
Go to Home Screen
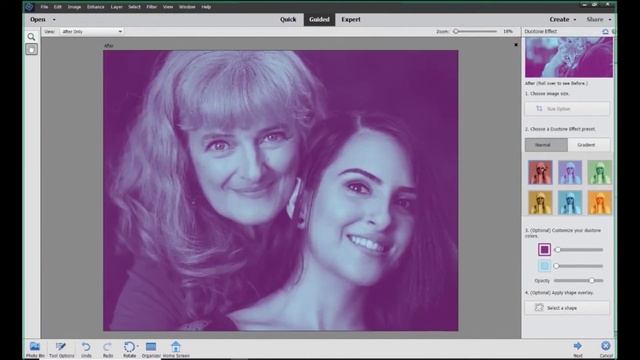(176, 349)
